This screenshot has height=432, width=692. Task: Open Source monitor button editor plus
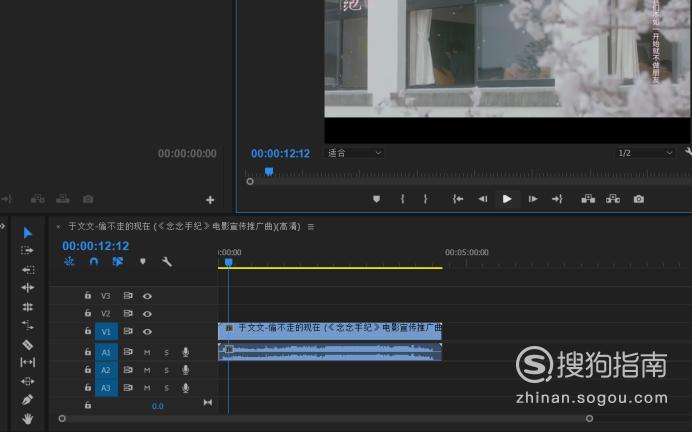pyautogui.click(x=210, y=200)
